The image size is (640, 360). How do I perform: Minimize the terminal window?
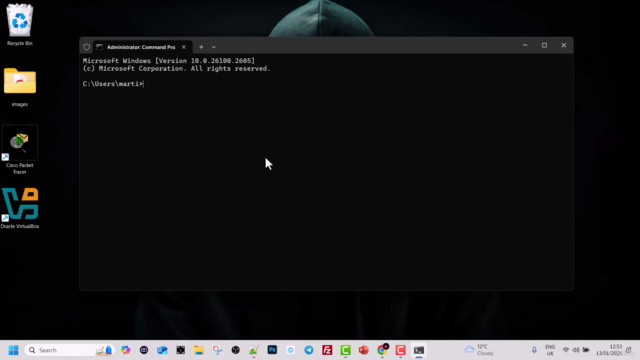[x=525, y=45]
